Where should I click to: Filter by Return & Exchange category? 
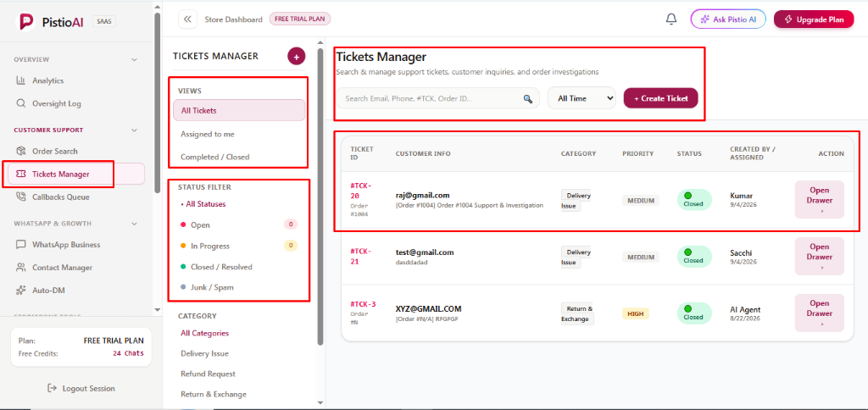[x=214, y=395]
